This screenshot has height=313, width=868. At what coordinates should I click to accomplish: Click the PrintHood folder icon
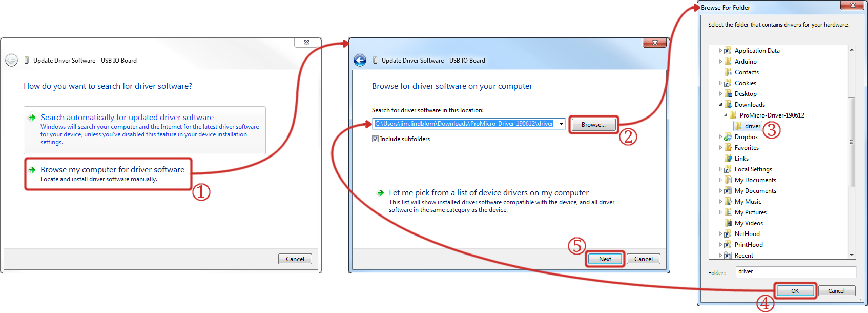pyautogui.click(x=728, y=245)
